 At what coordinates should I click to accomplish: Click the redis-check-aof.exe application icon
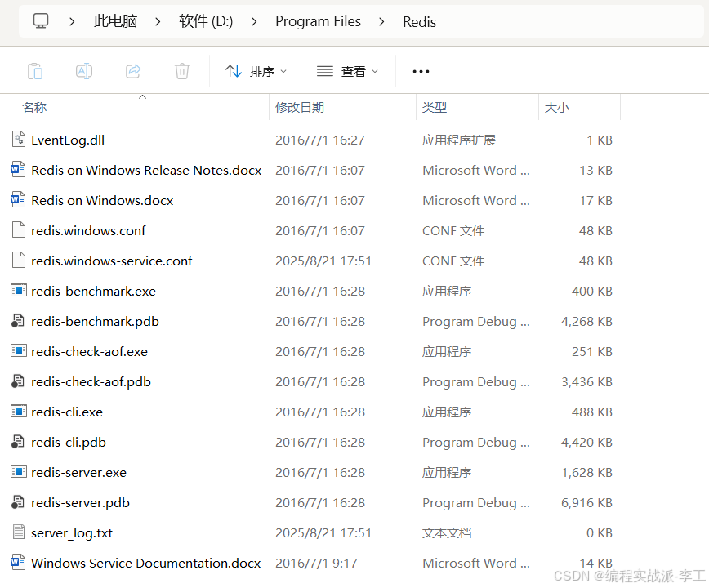tap(19, 350)
